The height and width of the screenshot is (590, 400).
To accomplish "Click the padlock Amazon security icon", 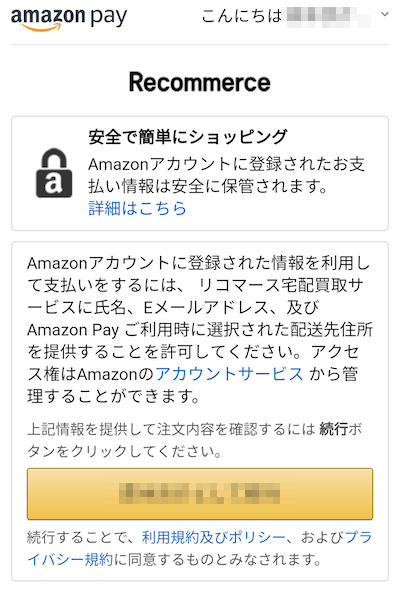I will (x=54, y=173).
